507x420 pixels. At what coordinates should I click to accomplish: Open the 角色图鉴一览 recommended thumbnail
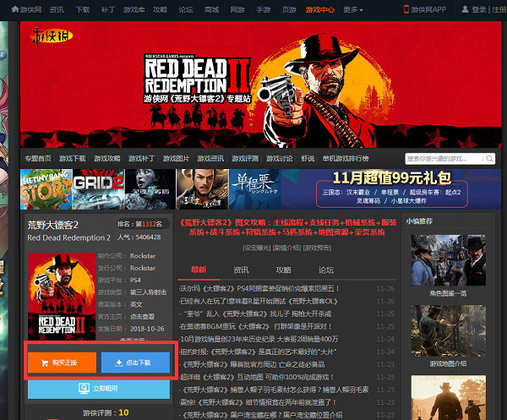[x=448, y=260]
